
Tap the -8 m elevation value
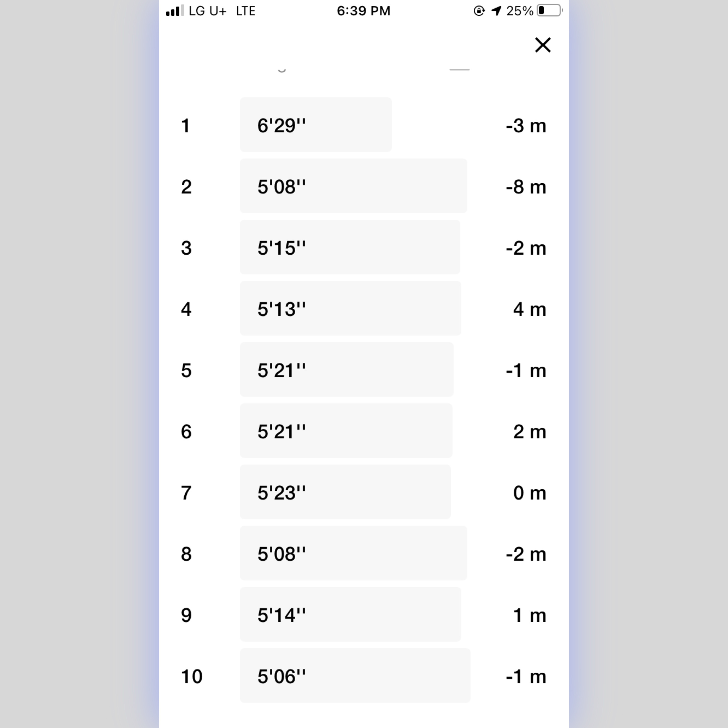526,187
